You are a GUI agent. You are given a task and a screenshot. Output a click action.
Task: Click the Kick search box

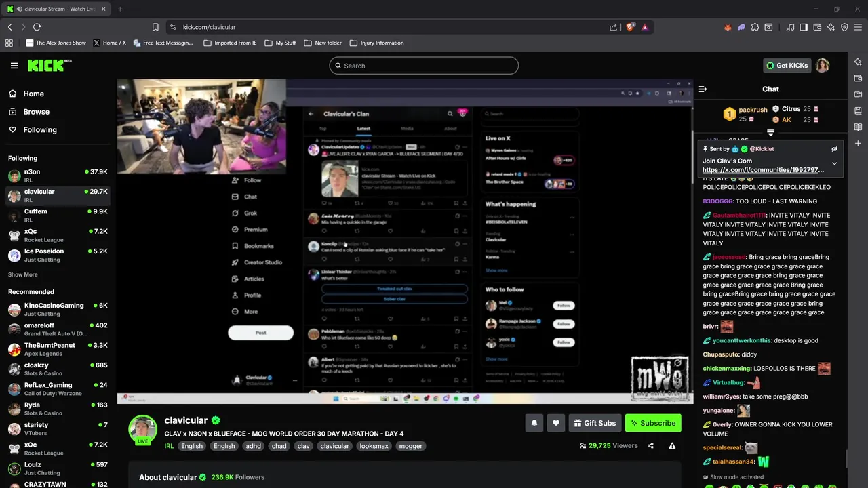click(x=424, y=66)
